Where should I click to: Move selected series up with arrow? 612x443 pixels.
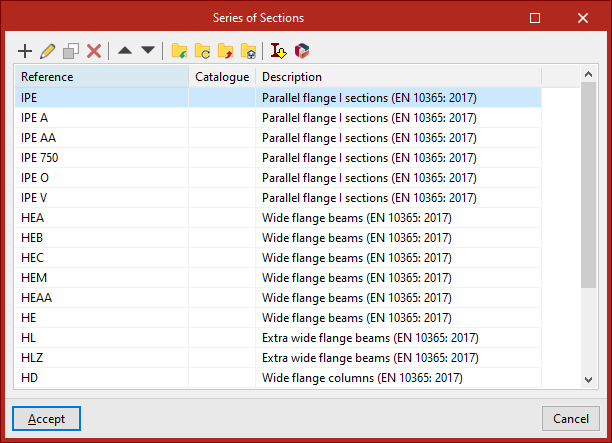coord(125,50)
